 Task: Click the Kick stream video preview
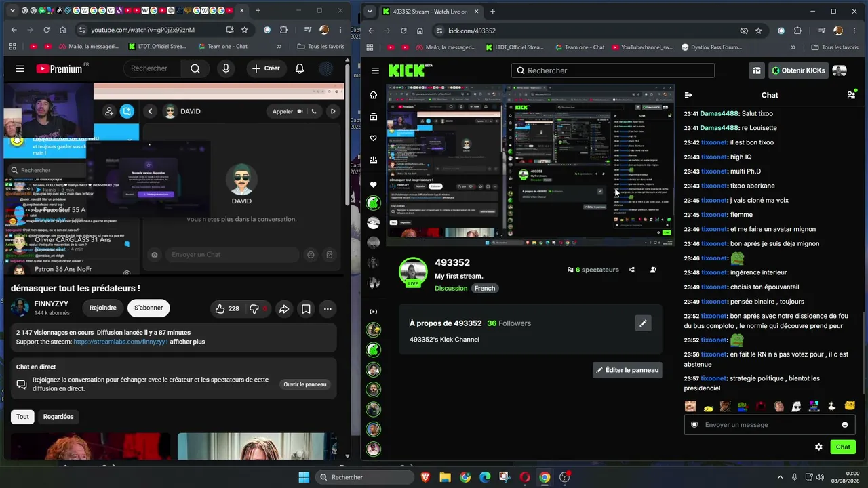click(530, 165)
